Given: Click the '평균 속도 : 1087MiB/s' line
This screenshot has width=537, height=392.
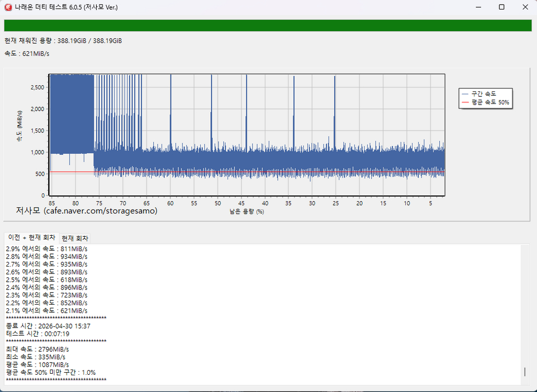Looking at the screenshot, I should [x=37, y=365].
